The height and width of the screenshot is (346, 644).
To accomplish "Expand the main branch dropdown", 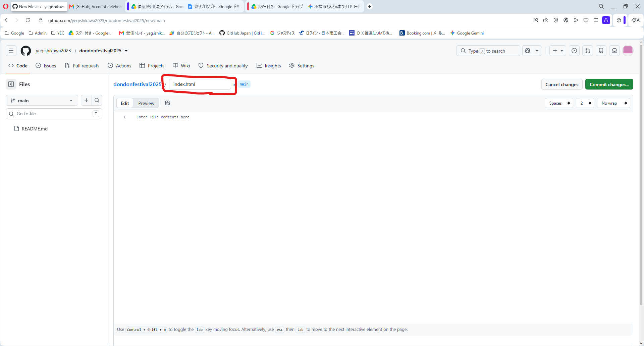I will [x=42, y=100].
